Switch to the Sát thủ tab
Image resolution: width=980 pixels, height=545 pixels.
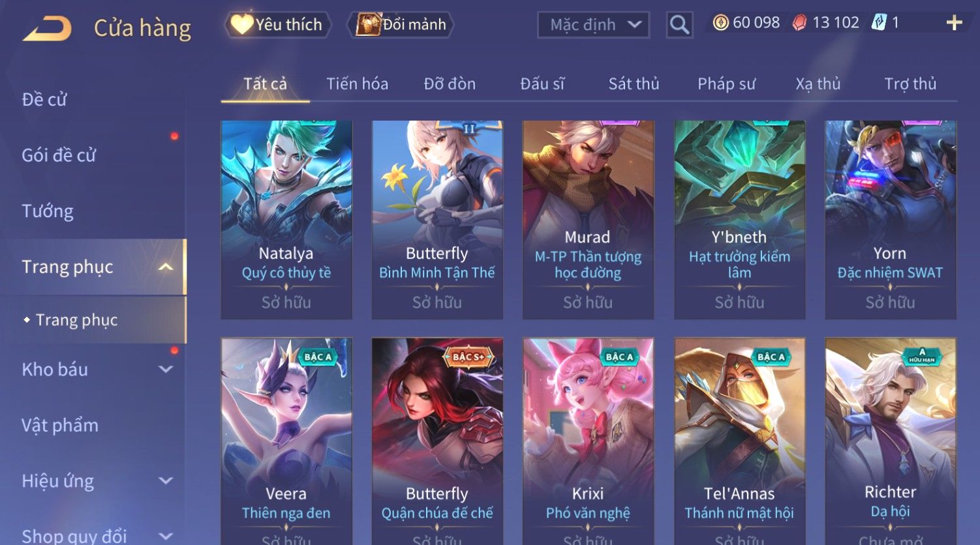[x=634, y=84]
